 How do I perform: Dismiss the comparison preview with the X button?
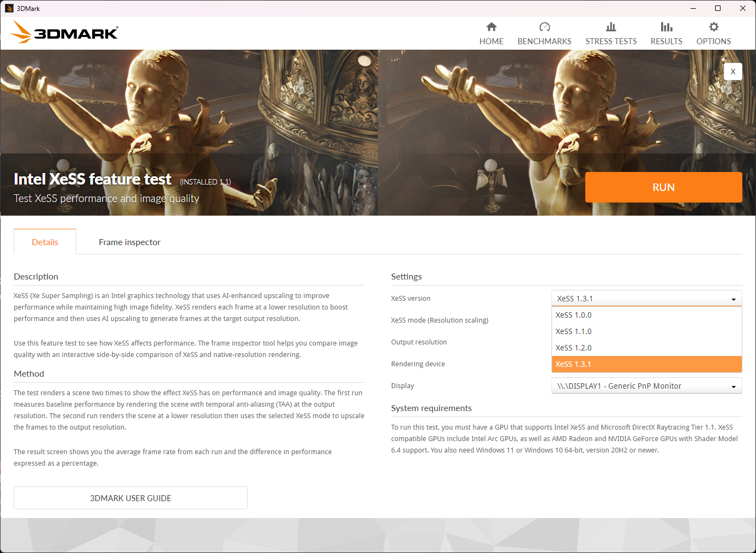(733, 72)
